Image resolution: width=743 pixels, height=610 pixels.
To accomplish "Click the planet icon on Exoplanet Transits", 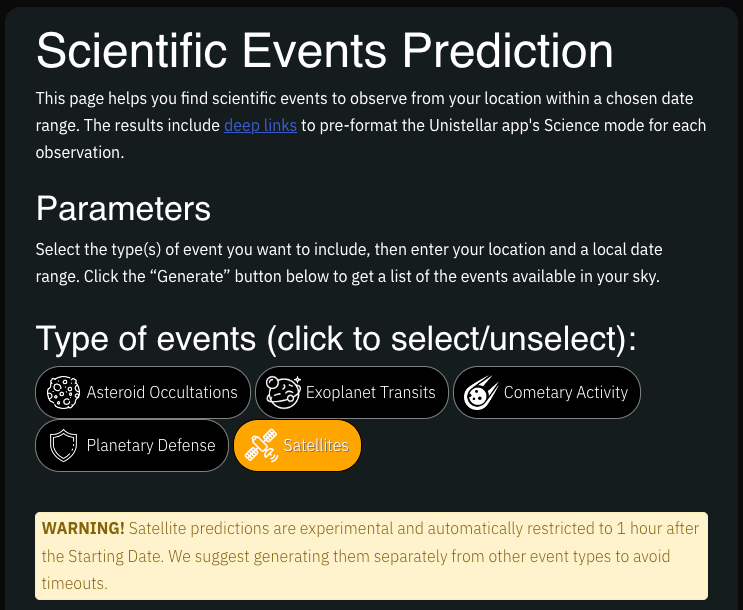I will (281, 392).
